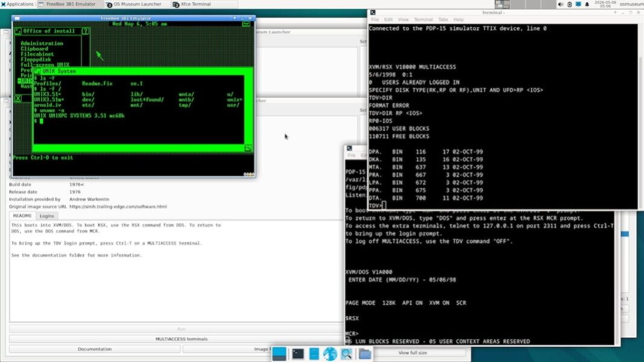
Task: Click the Documentation button in the launcher
Action: (95, 349)
